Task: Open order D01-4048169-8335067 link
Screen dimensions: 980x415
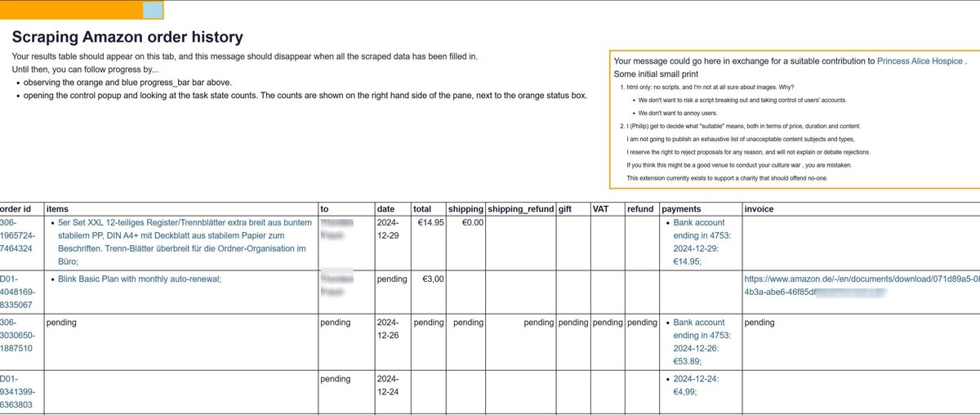Action: (16, 292)
